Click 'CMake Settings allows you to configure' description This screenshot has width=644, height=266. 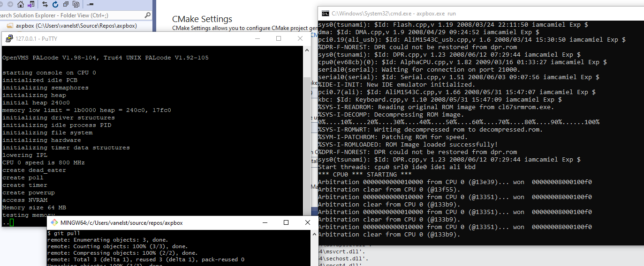click(244, 28)
